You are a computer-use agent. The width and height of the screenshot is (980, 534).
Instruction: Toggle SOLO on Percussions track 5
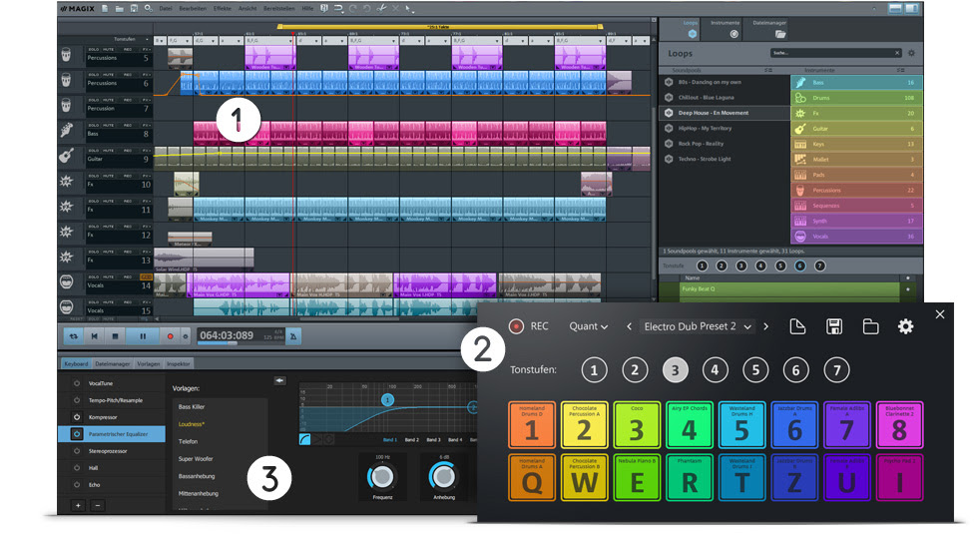tap(94, 49)
